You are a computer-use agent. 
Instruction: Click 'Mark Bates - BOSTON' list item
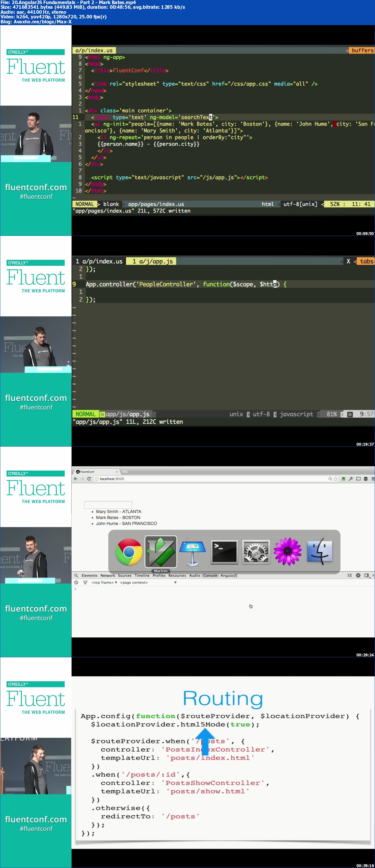click(118, 518)
